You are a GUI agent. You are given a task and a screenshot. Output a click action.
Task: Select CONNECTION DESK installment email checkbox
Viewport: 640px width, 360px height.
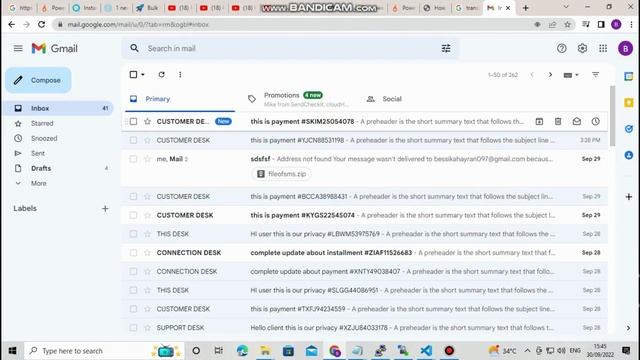[x=133, y=253]
